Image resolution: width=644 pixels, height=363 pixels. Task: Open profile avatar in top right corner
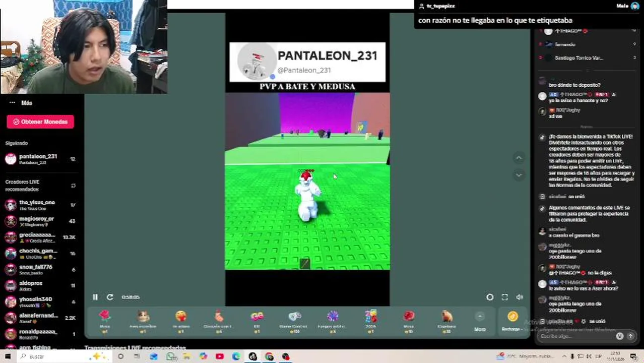pos(636,6)
